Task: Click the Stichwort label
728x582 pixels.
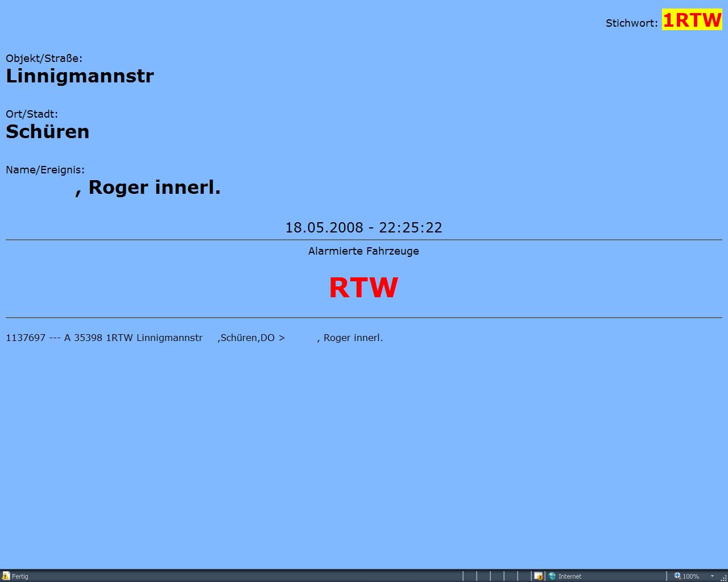Action: (x=631, y=23)
